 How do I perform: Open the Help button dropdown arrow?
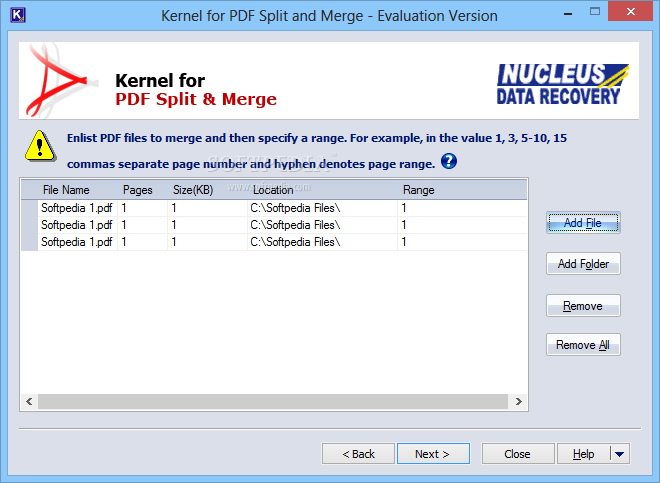point(619,454)
